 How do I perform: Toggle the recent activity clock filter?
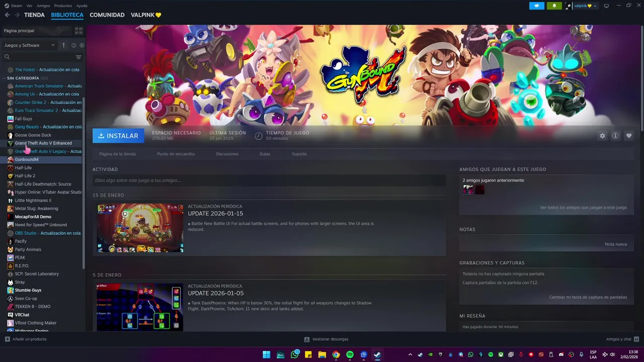pyautogui.click(x=73, y=45)
